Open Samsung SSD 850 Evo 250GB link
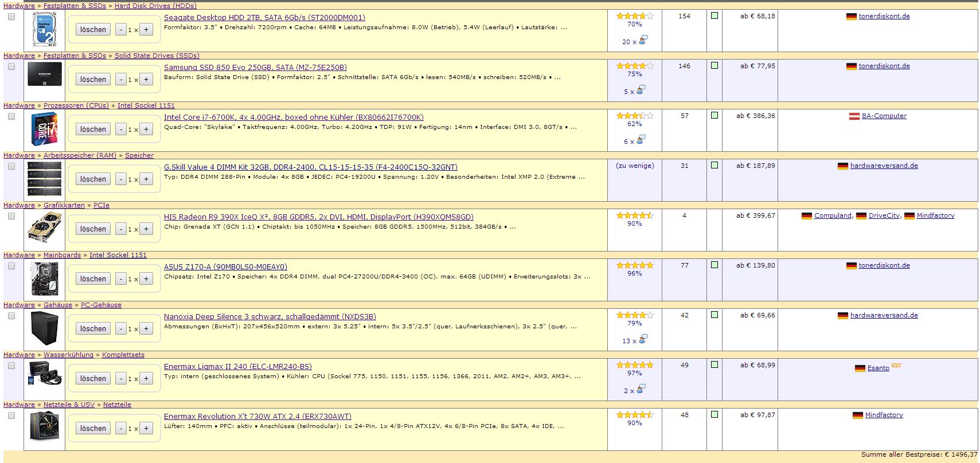This screenshot has height=463, width=980. pos(255,68)
